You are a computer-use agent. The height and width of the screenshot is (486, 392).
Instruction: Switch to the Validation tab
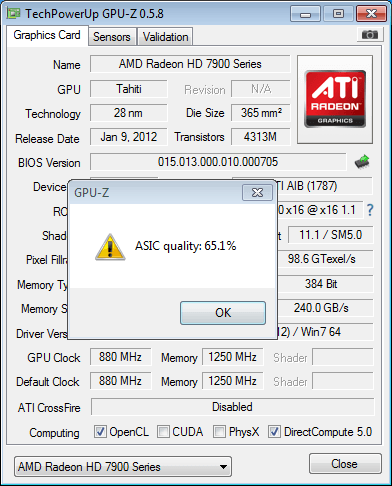165,37
